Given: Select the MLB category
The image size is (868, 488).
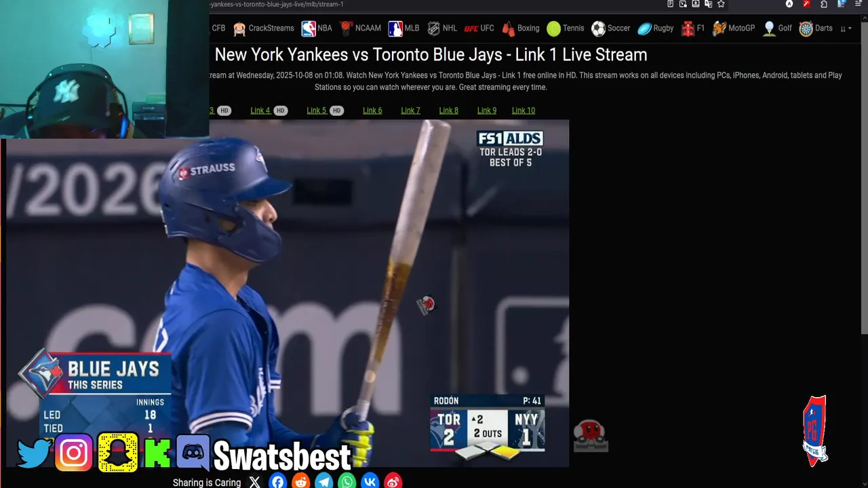Looking at the screenshot, I should click(403, 28).
